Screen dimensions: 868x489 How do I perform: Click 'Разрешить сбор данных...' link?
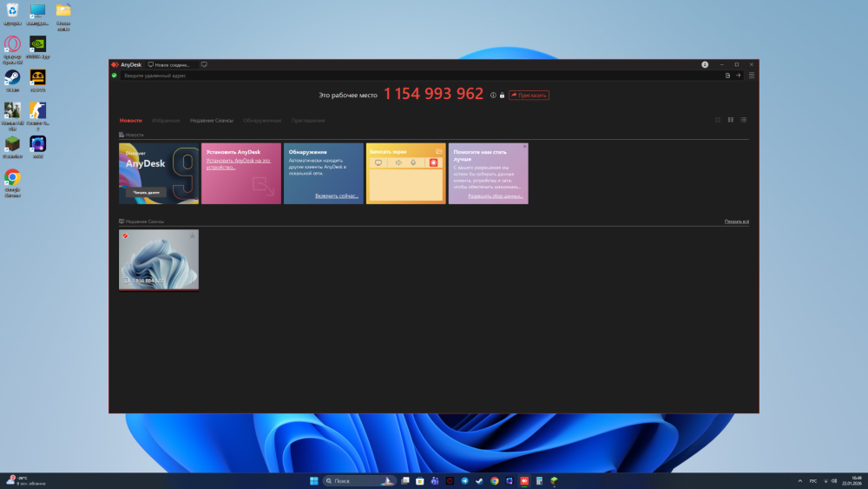495,196
